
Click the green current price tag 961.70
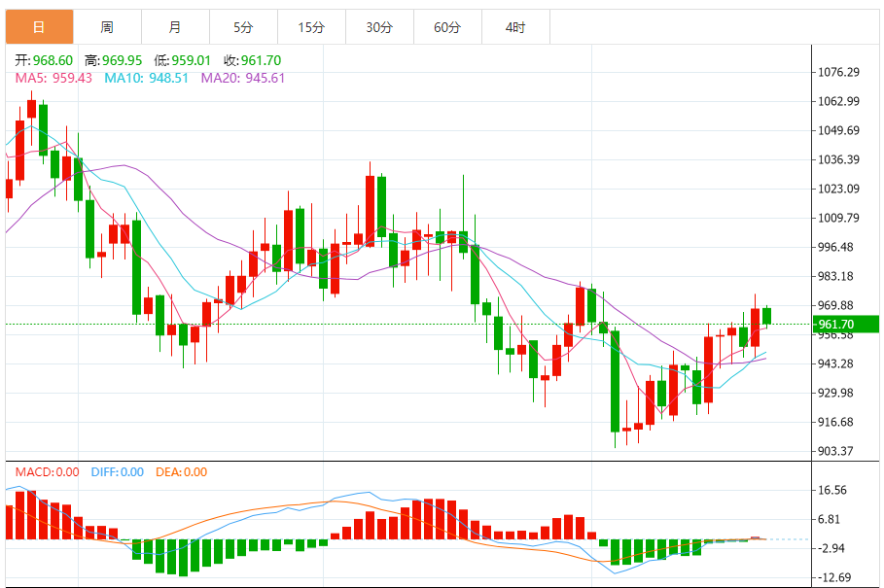[846, 325]
